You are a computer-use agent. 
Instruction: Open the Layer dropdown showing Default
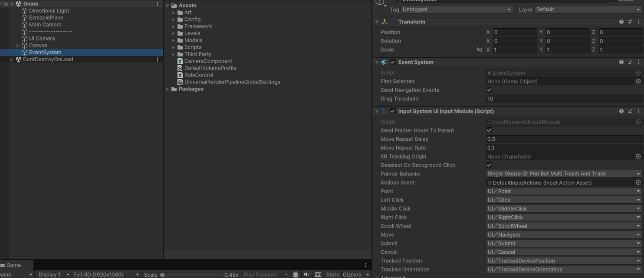coord(588,10)
